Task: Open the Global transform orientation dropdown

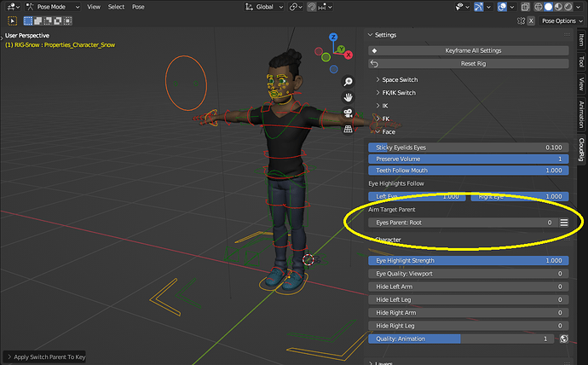Action: pos(264,7)
